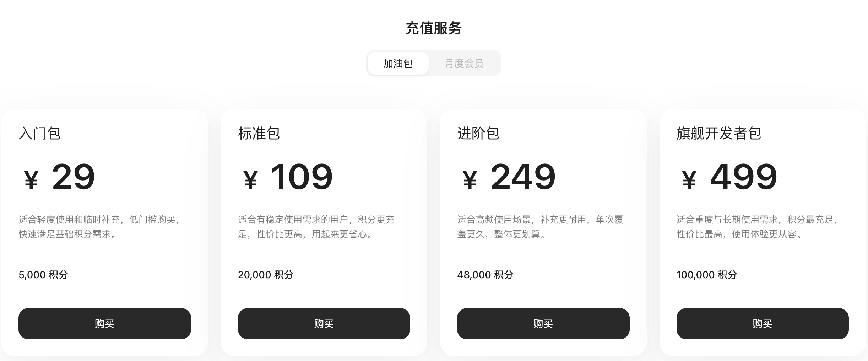Viewport: 868px width, 361px height.
Task: Select the 旗舰开发者包 card title
Action: coord(718,134)
